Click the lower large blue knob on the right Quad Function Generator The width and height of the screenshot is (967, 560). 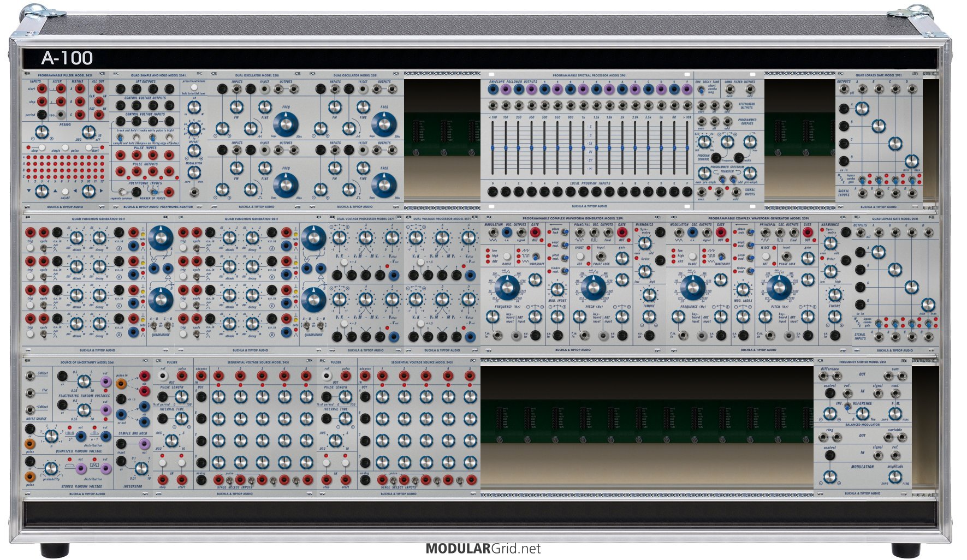click(313, 299)
